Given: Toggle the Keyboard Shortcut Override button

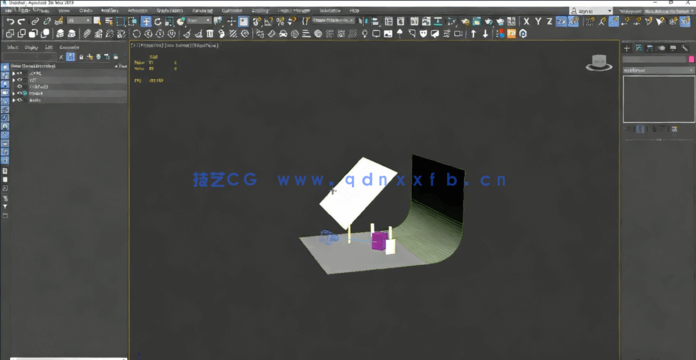Looking at the screenshot, I should coord(243,21).
